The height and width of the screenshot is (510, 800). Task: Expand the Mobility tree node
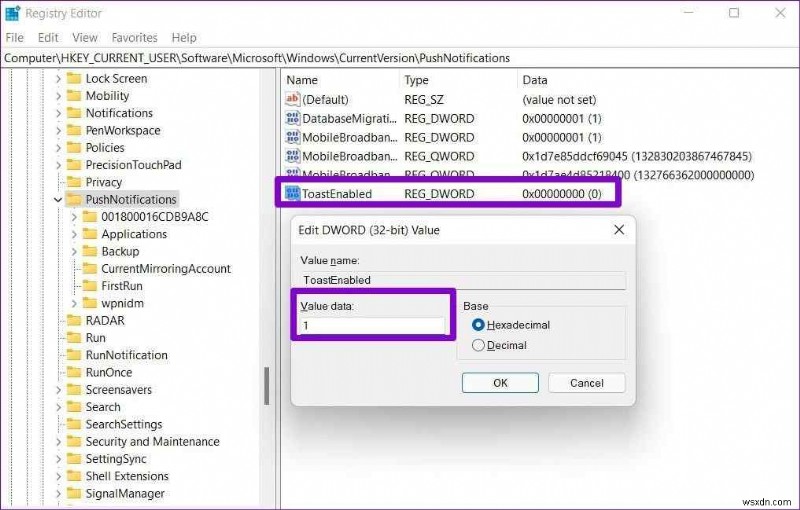[x=58, y=96]
